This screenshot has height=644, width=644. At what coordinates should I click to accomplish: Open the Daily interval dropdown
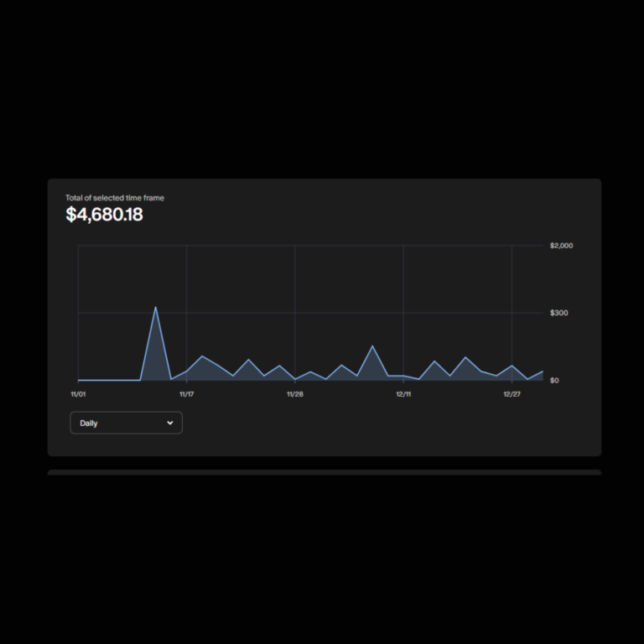(126, 423)
